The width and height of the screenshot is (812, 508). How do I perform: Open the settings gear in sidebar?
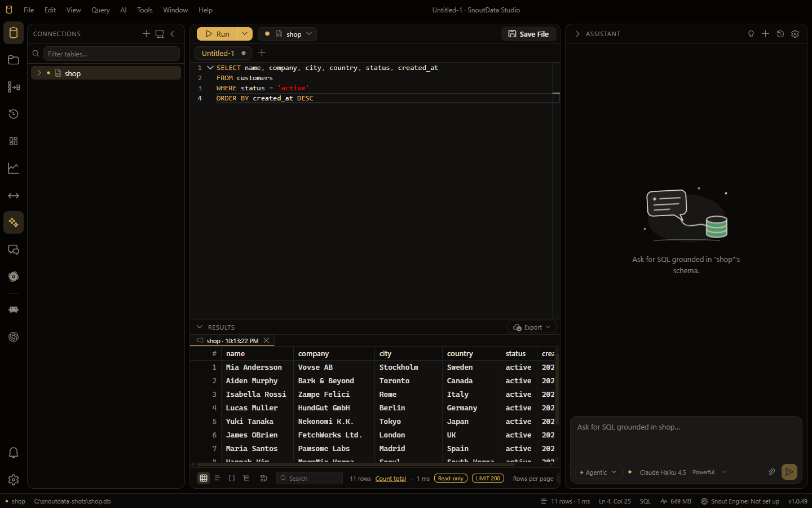tap(14, 480)
